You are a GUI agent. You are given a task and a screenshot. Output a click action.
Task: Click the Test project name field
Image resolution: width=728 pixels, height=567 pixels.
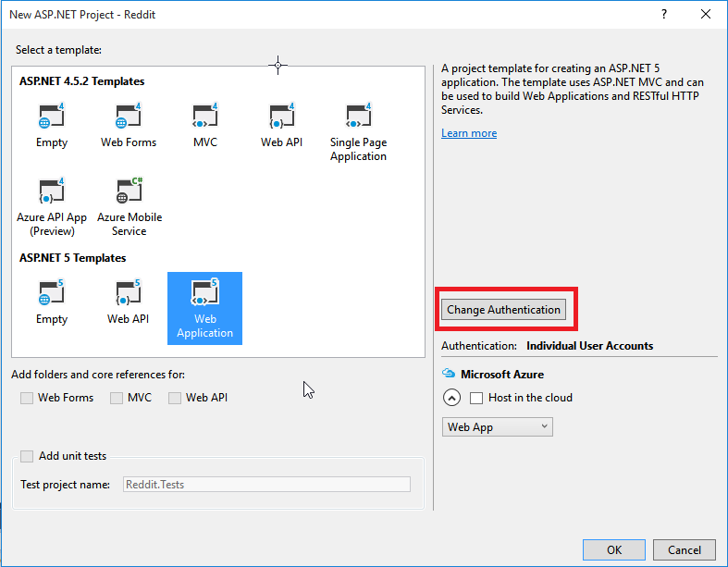266,485
